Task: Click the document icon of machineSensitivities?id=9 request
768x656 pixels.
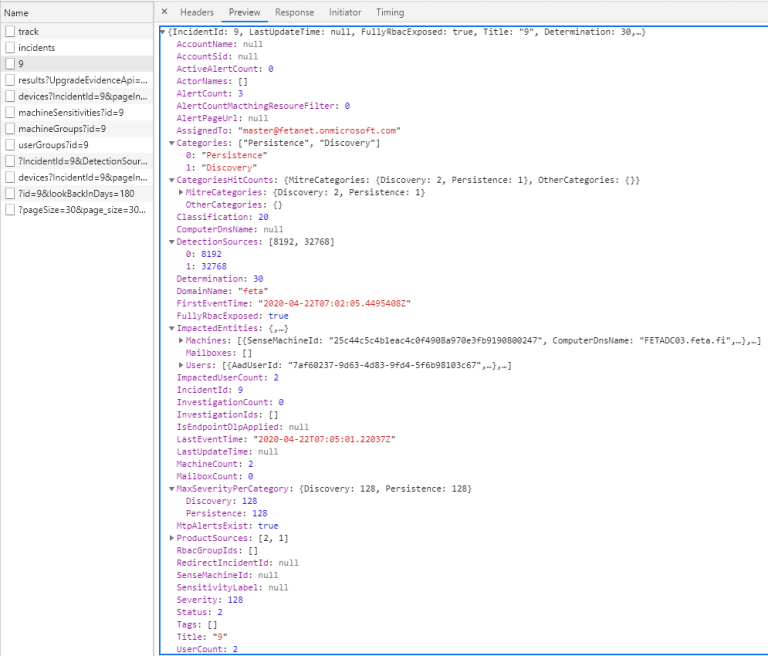Action: pyautogui.click(x=10, y=112)
